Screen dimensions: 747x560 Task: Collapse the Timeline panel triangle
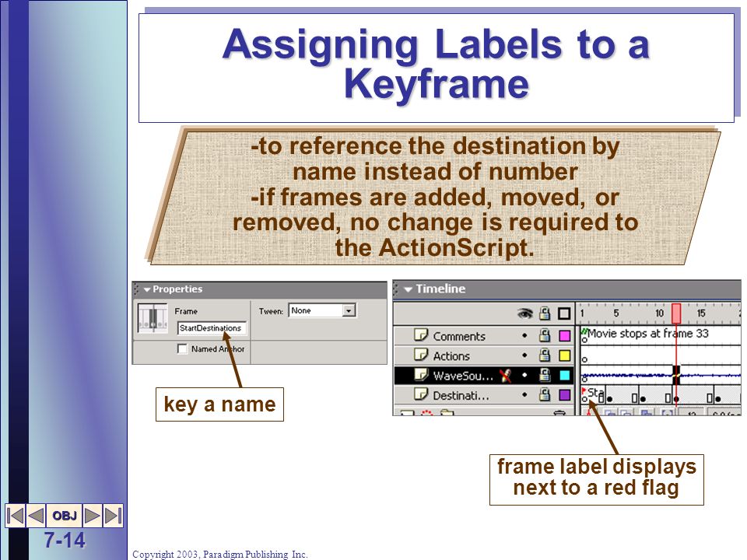[x=408, y=289]
